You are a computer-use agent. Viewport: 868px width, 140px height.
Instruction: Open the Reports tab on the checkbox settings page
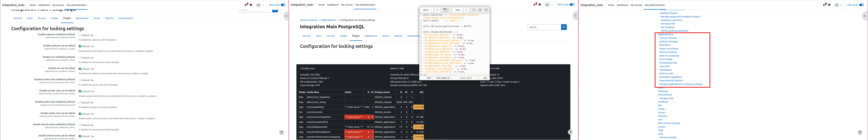(109, 18)
